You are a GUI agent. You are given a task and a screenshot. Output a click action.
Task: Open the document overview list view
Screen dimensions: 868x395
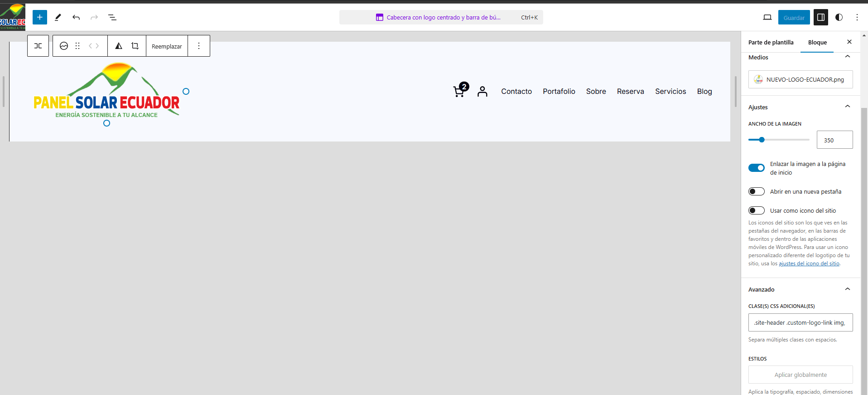(x=112, y=17)
